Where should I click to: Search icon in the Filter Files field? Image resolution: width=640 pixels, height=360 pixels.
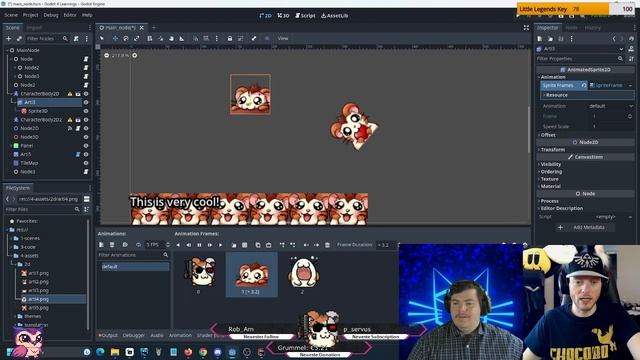coord(77,209)
